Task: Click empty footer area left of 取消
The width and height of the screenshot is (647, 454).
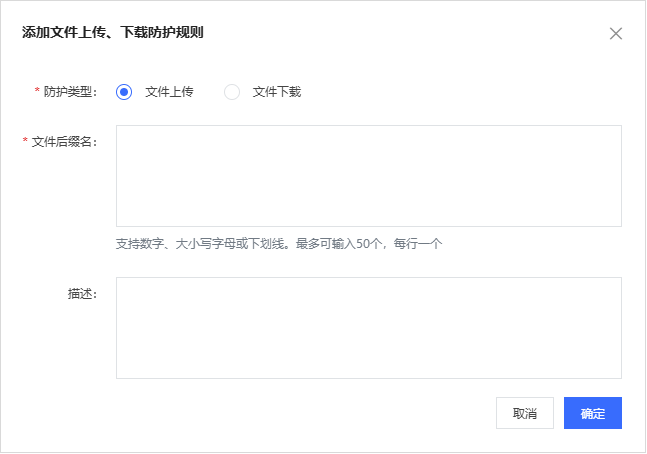Action: [x=300, y=413]
